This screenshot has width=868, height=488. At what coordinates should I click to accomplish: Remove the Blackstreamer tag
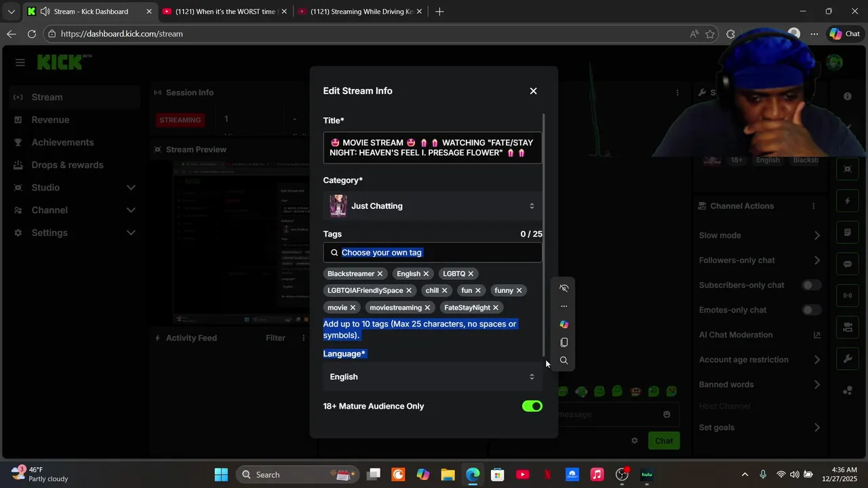click(380, 274)
